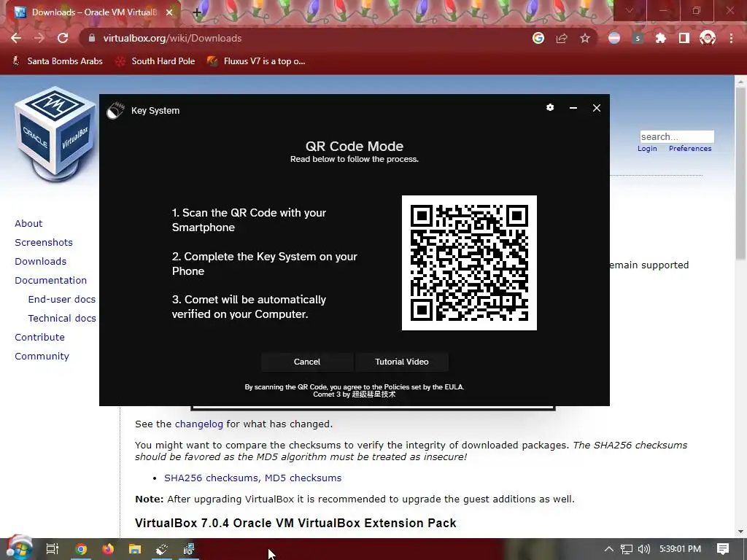Open Chrome from the taskbar

81,549
